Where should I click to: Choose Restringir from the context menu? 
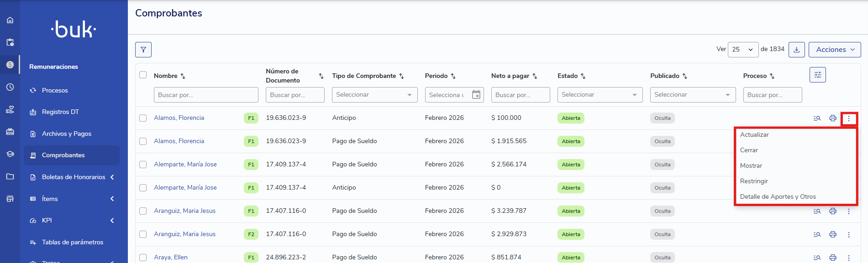754,181
